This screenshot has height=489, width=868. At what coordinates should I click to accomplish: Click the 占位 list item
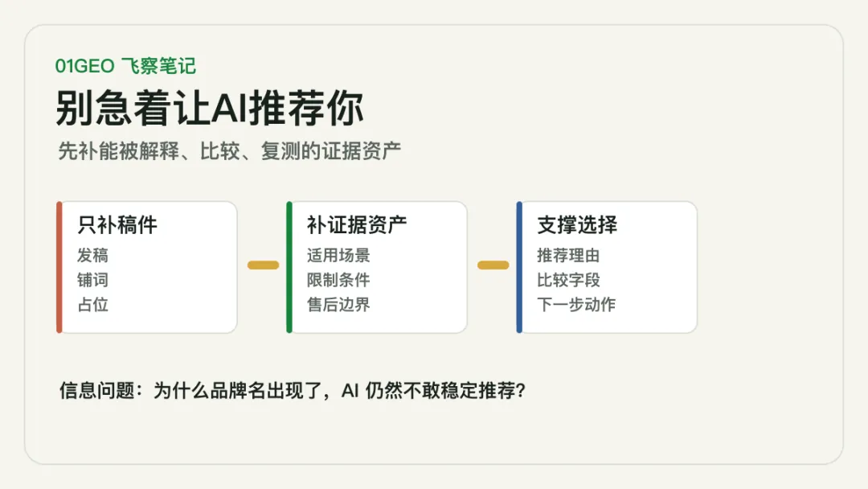tap(92, 304)
